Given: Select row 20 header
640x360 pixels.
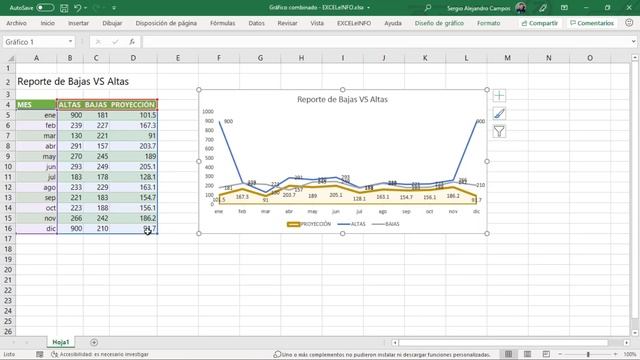Looking at the screenshot, I should tap(8, 270).
